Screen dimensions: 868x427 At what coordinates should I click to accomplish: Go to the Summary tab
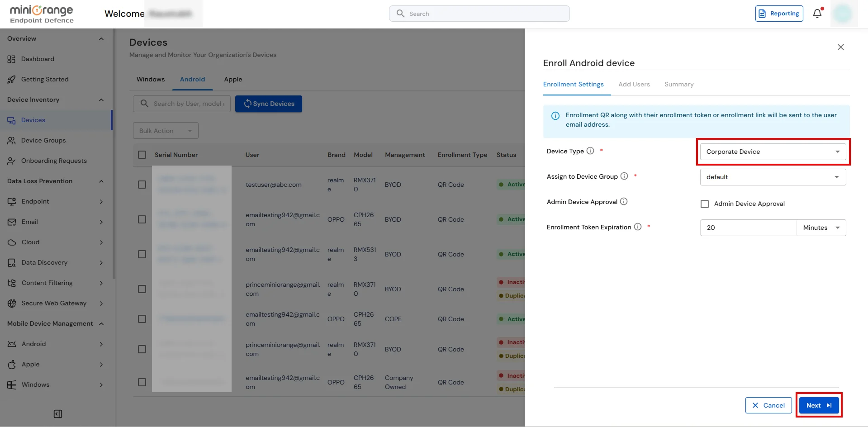(679, 84)
